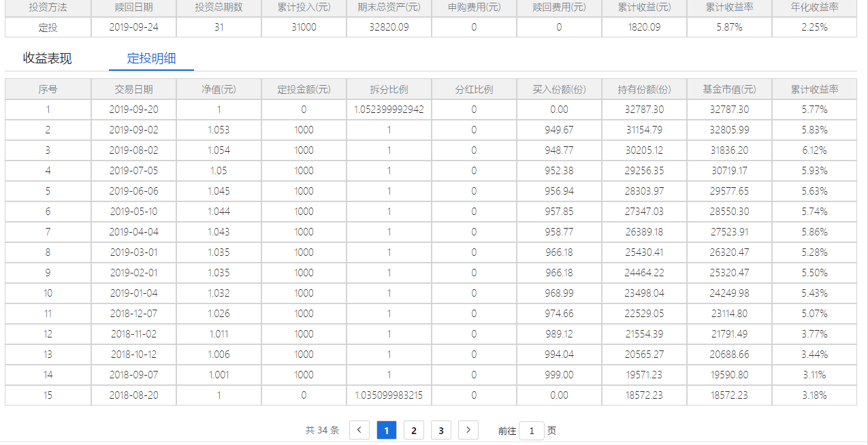Image resolution: width=868 pixels, height=445 pixels.
Task: Click the 基金市值(元) column header
Action: click(x=729, y=89)
